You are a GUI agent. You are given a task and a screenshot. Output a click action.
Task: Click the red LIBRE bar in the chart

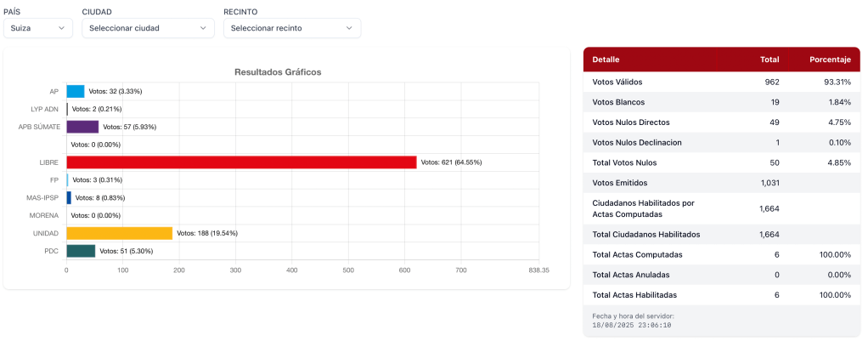click(x=241, y=162)
